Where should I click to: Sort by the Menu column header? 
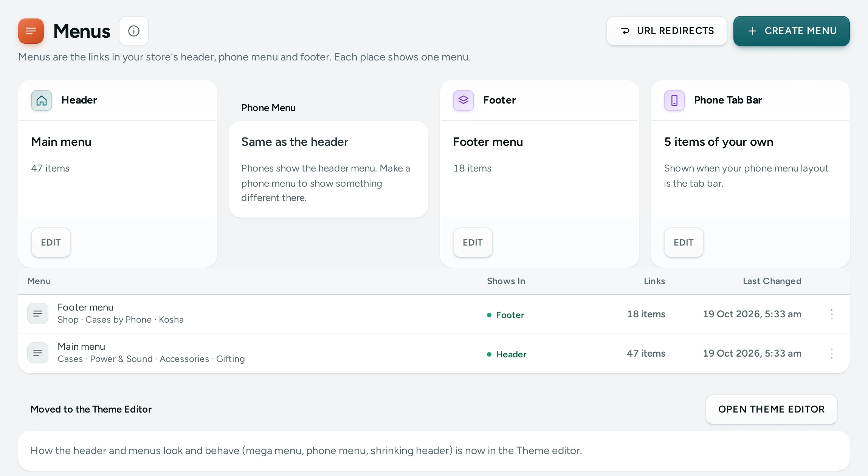coord(39,281)
